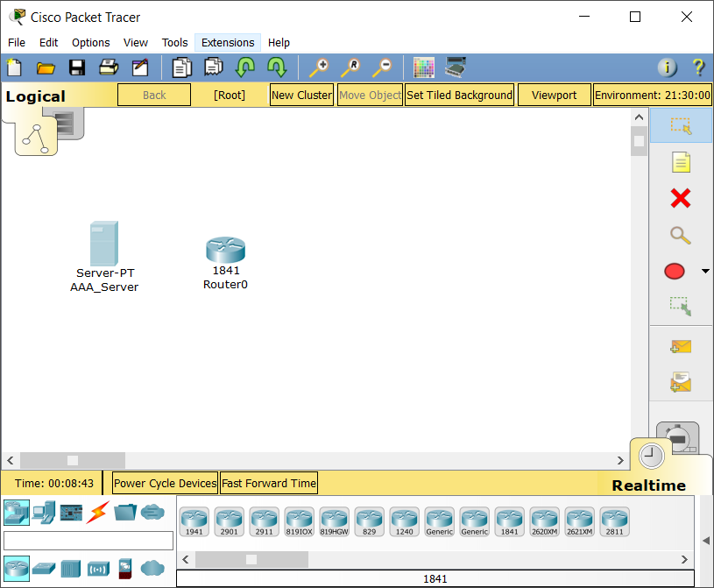714x588 pixels.
Task: Open the network information icon
Action: click(x=667, y=67)
